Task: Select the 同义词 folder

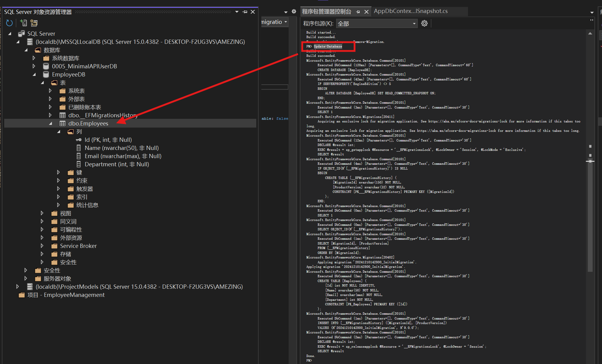Action: 68,221
